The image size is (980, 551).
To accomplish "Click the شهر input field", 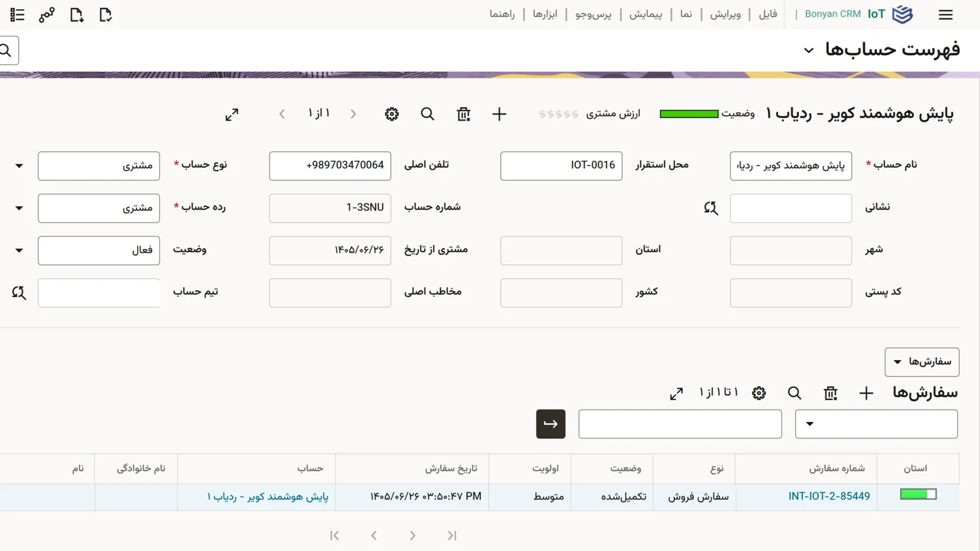I will tap(791, 250).
